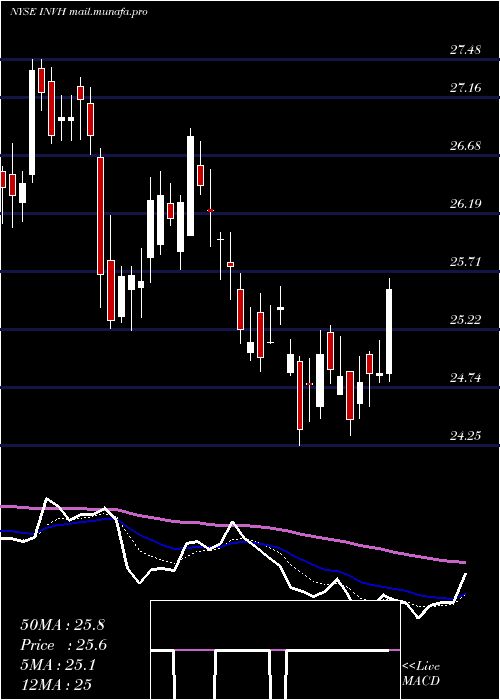Image resolution: width=500 pixels, height=700 pixels.
Task: Click the 50MA : 25.8 readout
Action: coord(62,625)
